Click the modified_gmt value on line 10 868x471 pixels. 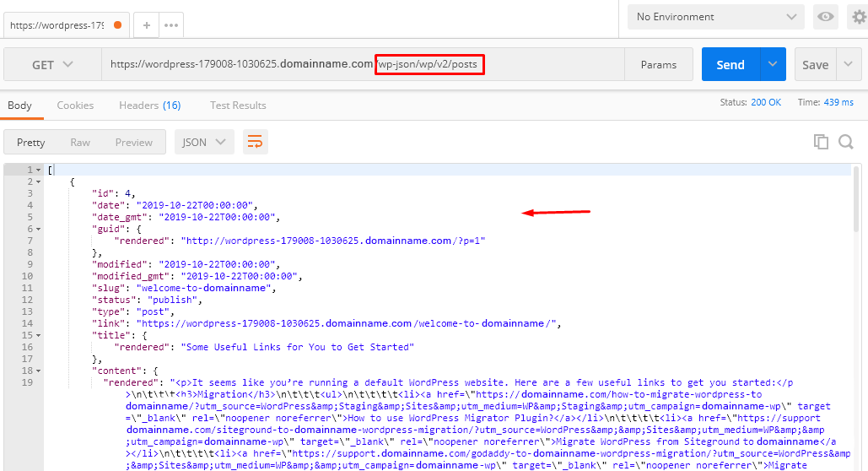tap(240, 276)
